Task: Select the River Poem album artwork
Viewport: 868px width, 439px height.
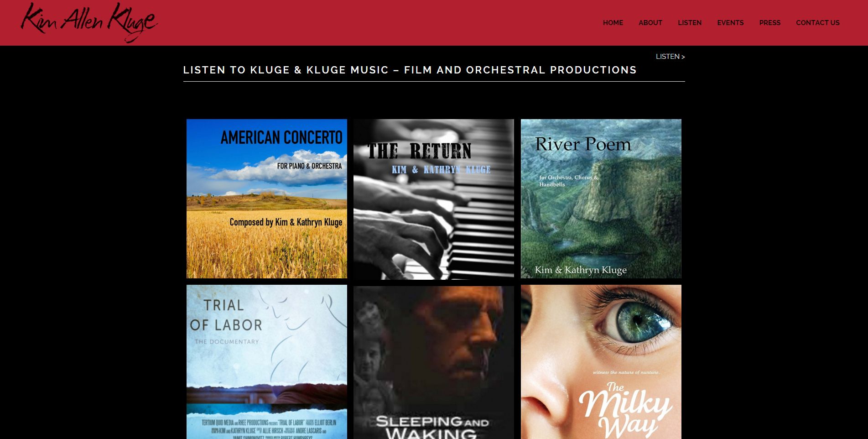Action: [601, 199]
